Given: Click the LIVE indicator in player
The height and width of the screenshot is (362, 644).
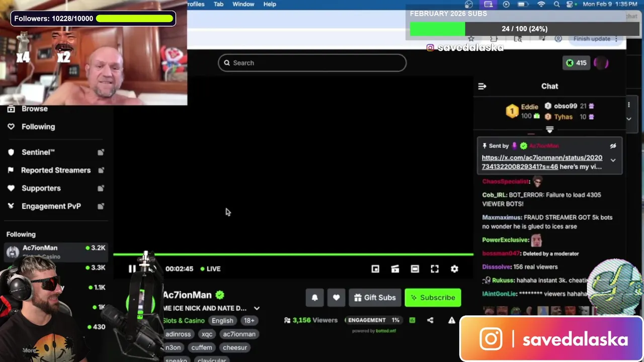Looking at the screenshot, I should click(x=210, y=269).
